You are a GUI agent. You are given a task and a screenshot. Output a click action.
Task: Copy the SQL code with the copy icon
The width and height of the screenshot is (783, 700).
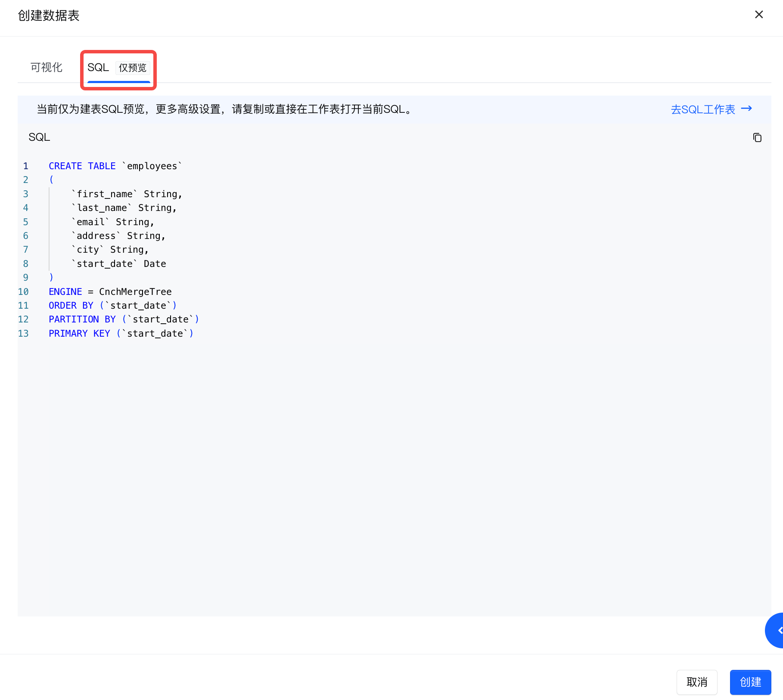coord(757,137)
